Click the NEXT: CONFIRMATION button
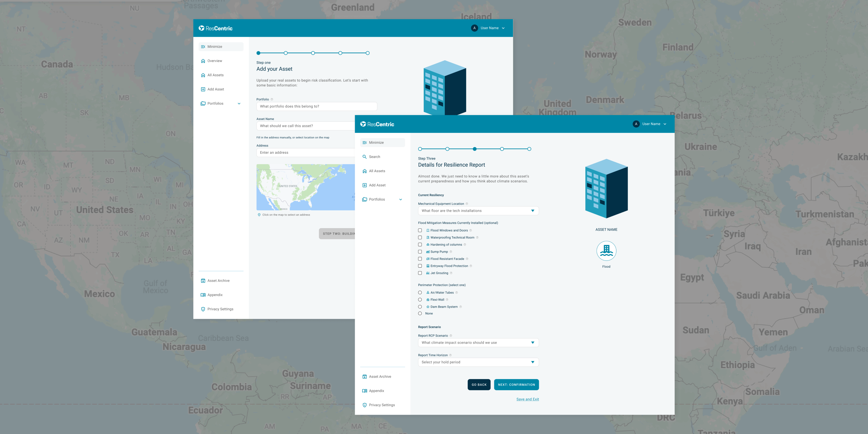Screen dimensions: 868x434 click(x=516, y=385)
